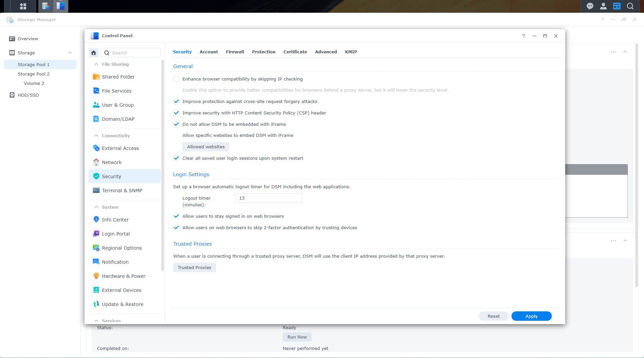644x358 pixels.
Task: Select HDD/SSD in Storage Manager
Action: 40,95
